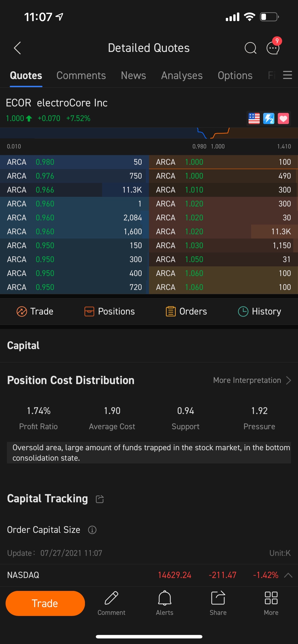Select ask row 1.010 with 300
This screenshot has height=644, width=298.
(x=223, y=190)
